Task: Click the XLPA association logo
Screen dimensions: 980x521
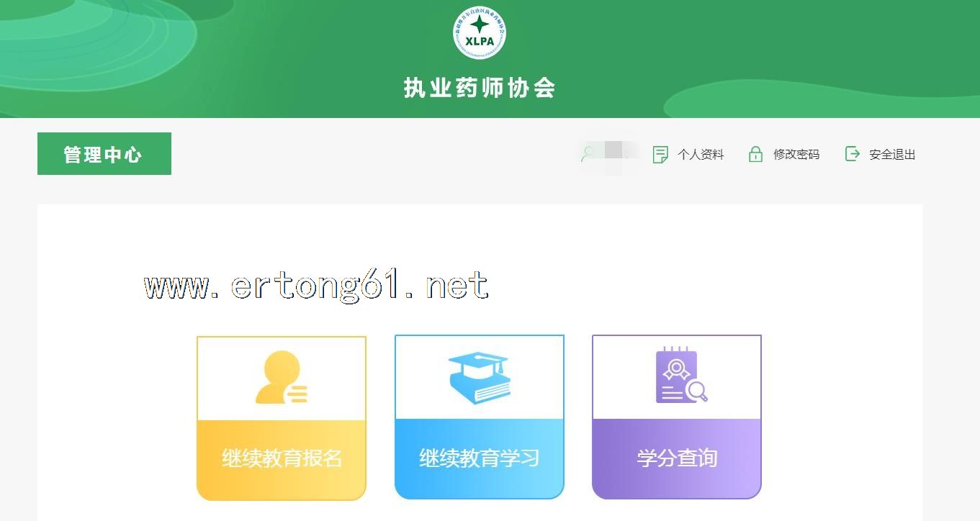Action: coord(480,32)
